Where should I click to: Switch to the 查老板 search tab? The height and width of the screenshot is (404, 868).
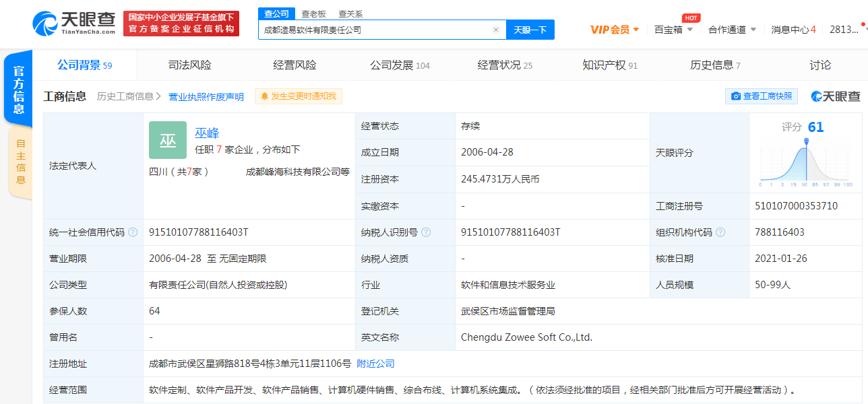tap(314, 13)
